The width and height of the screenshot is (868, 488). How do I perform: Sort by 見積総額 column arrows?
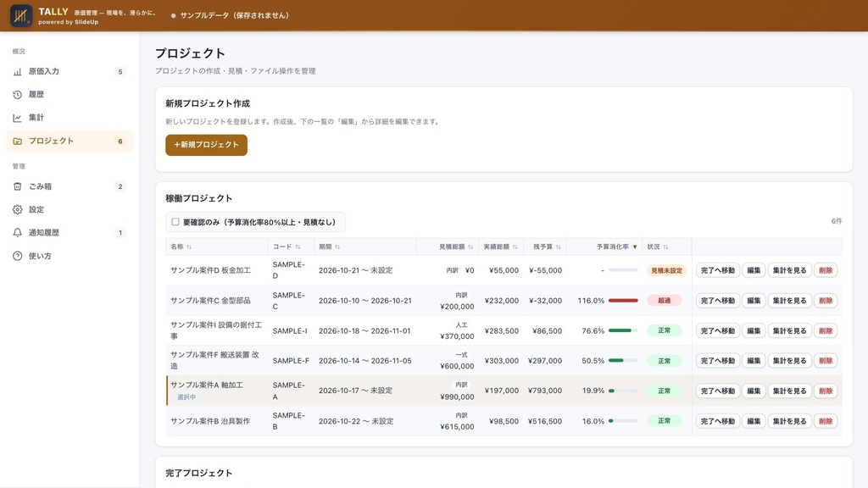(470, 247)
